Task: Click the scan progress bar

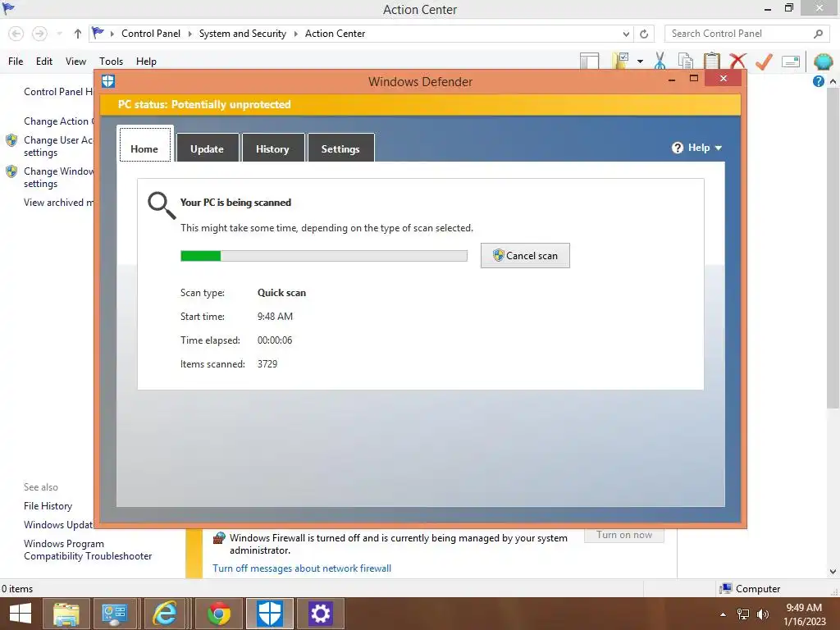Action: [324, 256]
